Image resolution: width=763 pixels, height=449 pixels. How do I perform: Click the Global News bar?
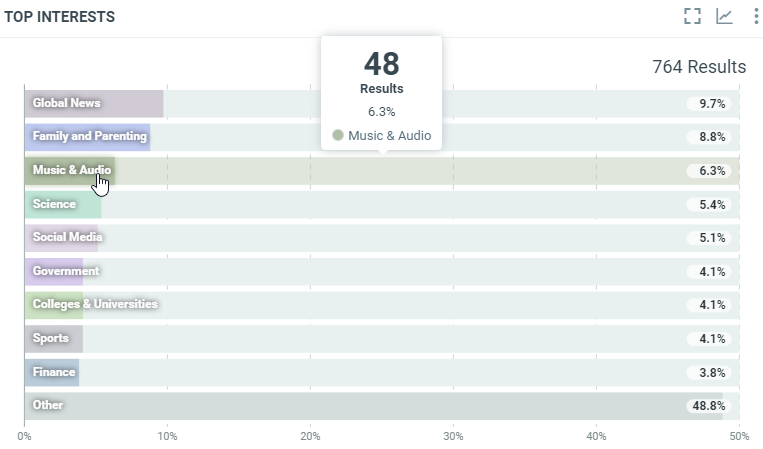(93, 103)
